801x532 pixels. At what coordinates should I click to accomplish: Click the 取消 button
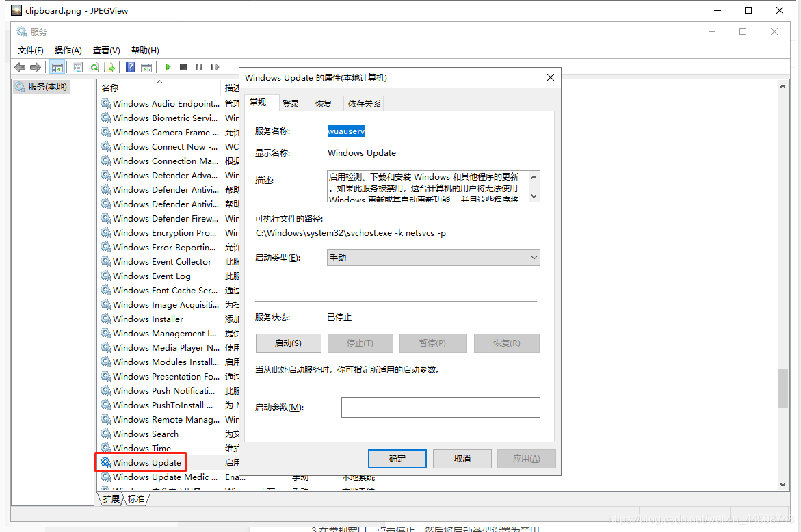(462, 458)
